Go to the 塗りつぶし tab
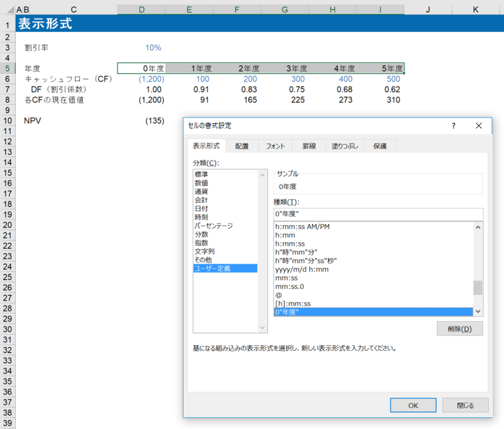504x429 pixels. coord(344,146)
